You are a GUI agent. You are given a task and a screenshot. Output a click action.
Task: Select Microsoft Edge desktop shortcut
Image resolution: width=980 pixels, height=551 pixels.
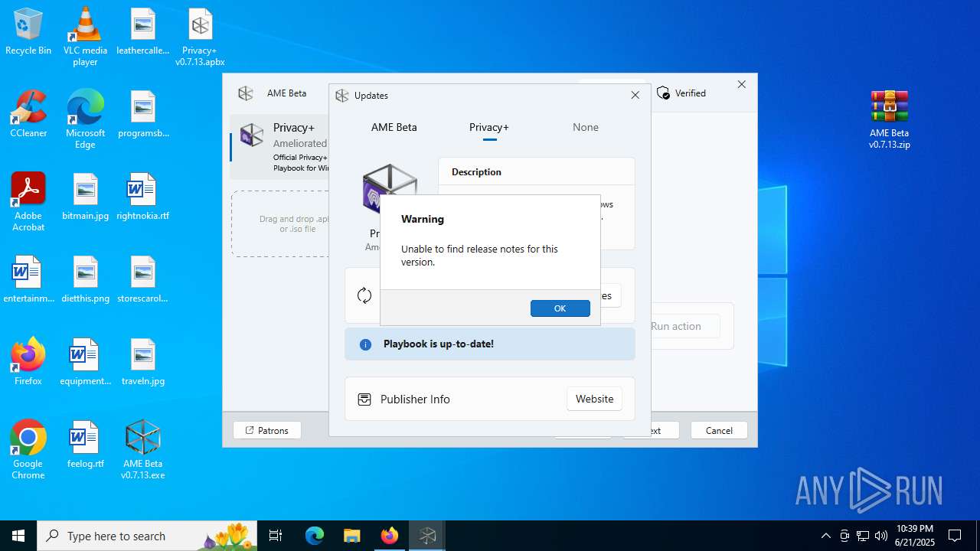[85, 119]
